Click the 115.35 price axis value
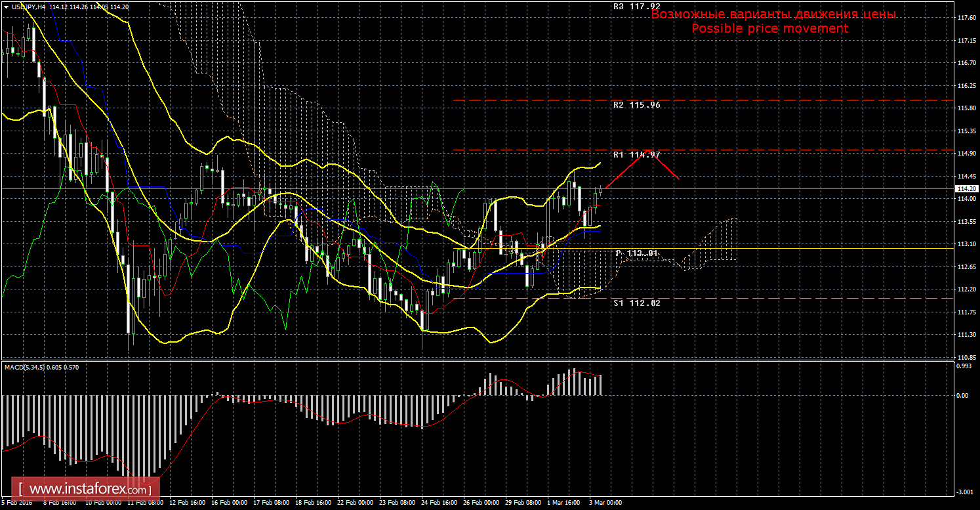This screenshot has width=980, height=510. 967,132
